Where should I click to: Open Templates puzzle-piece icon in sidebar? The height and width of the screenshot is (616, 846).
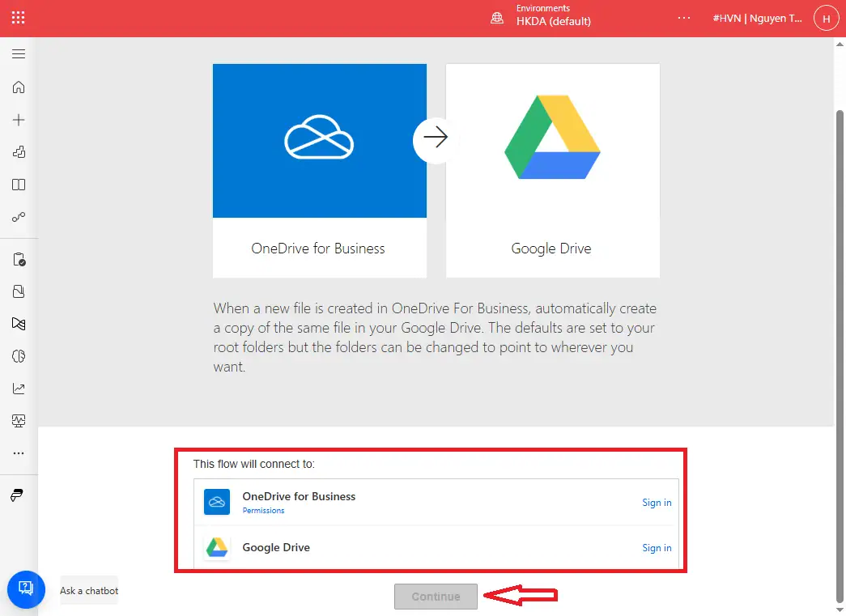[x=19, y=152]
